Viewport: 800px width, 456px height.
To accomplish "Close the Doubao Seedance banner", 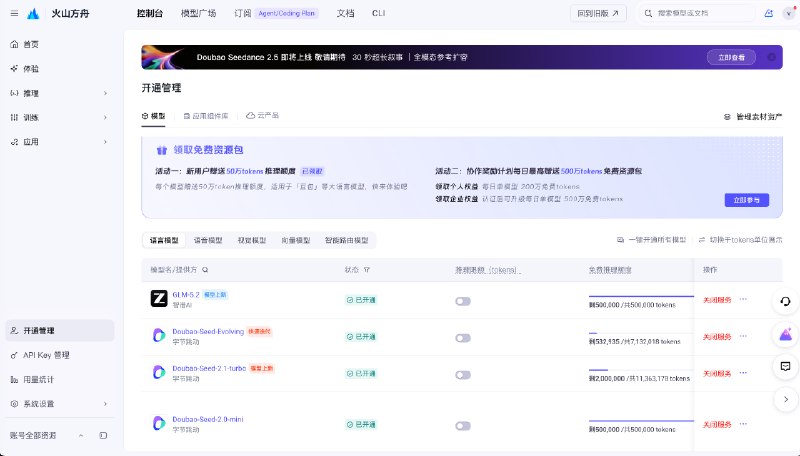I will 771,57.
